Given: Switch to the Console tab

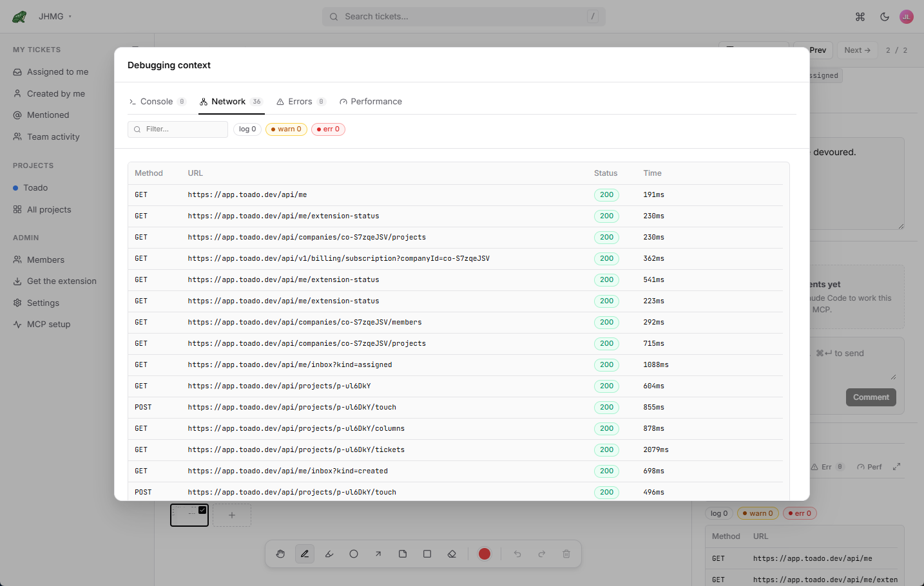Looking at the screenshot, I should point(157,102).
